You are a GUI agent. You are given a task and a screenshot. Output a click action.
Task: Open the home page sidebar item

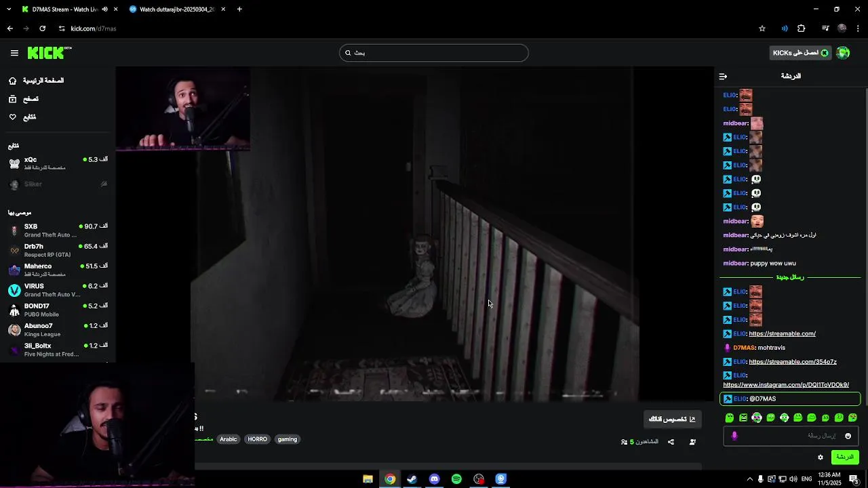[37, 81]
